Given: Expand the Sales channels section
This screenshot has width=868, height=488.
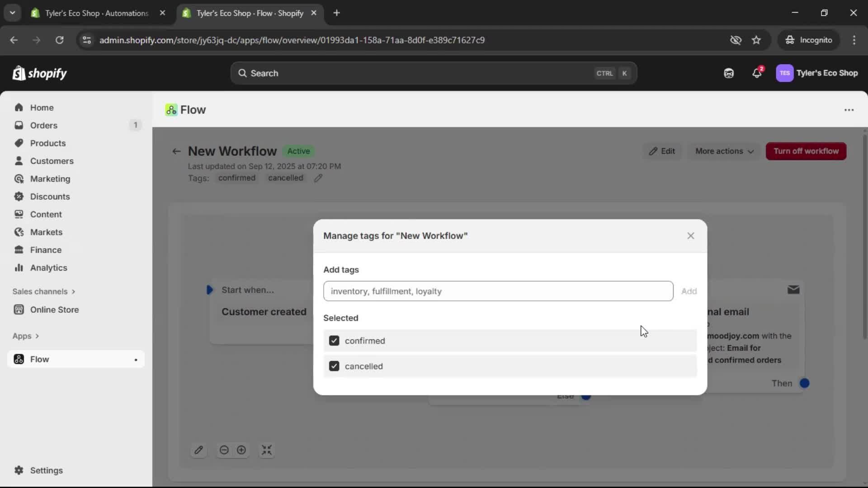Looking at the screenshot, I should pos(44,291).
